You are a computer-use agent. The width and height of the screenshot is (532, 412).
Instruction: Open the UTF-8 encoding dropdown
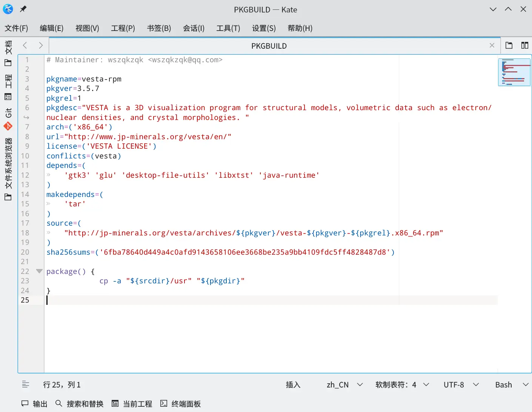pyautogui.click(x=461, y=384)
